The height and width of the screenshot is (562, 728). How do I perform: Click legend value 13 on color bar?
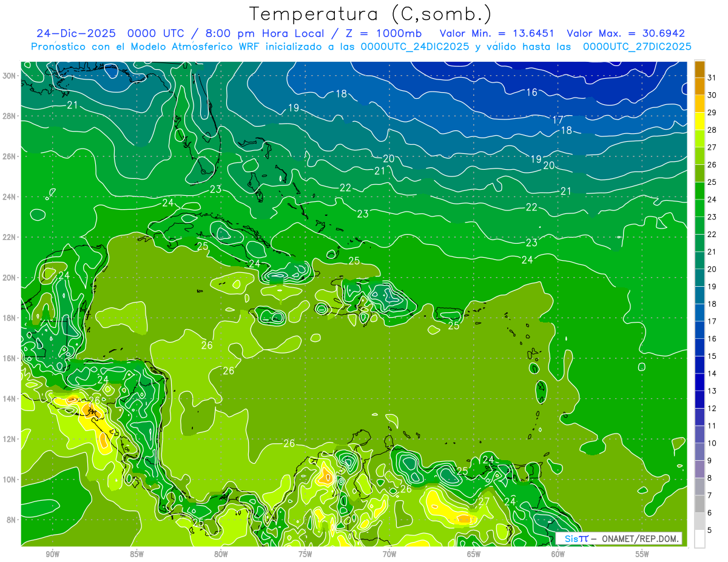coord(712,391)
